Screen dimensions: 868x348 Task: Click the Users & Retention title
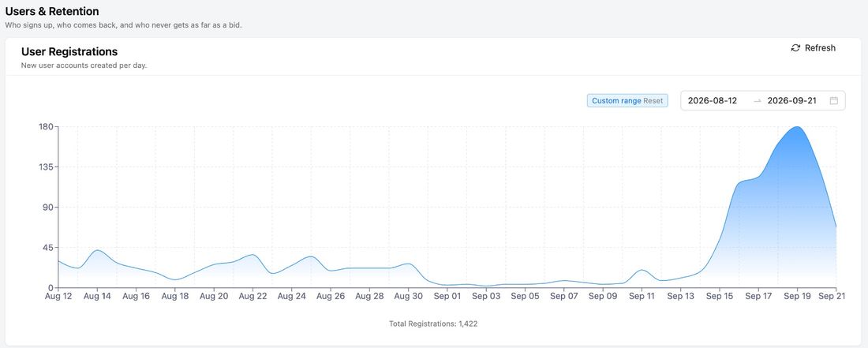click(x=52, y=11)
